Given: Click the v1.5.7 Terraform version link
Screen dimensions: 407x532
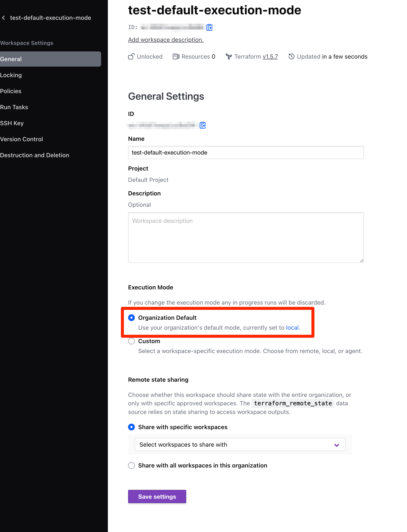Looking at the screenshot, I should [x=270, y=56].
